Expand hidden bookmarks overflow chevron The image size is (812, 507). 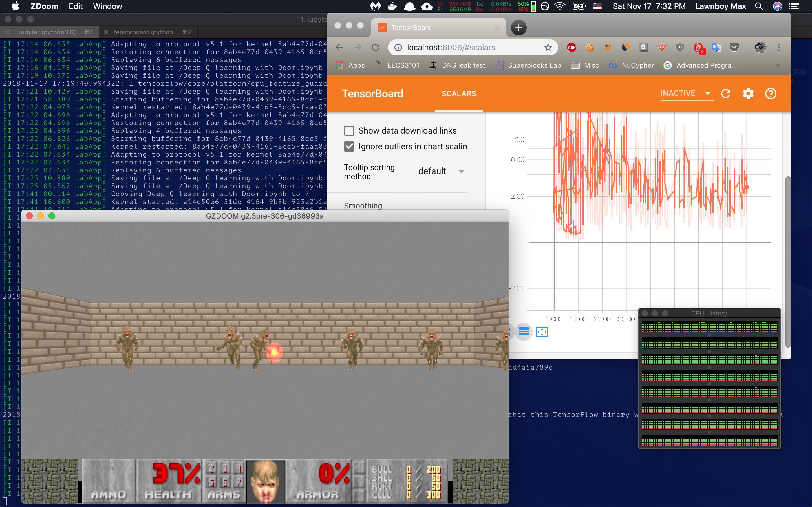(x=778, y=65)
